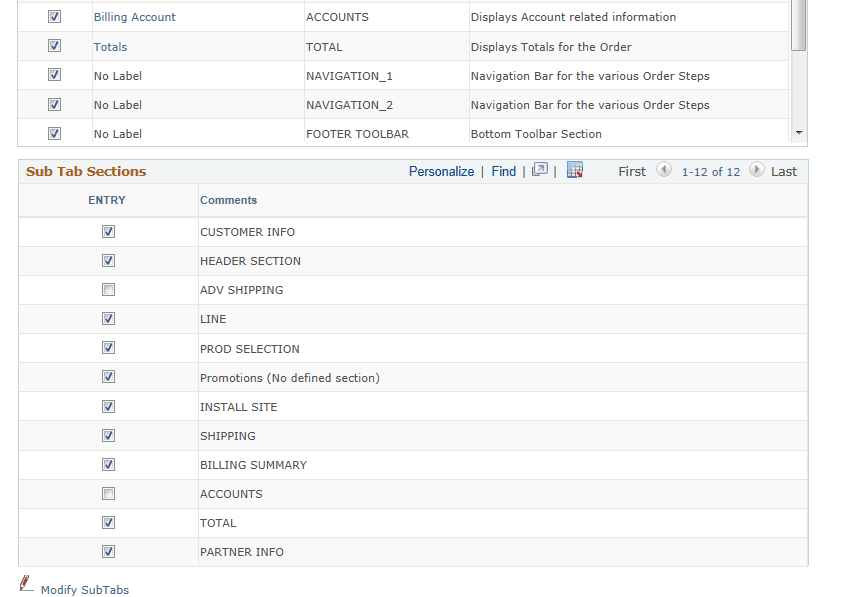Image resolution: width=849 pixels, height=597 pixels.
Task: Click the next page arrow icon
Action: coord(756,171)
